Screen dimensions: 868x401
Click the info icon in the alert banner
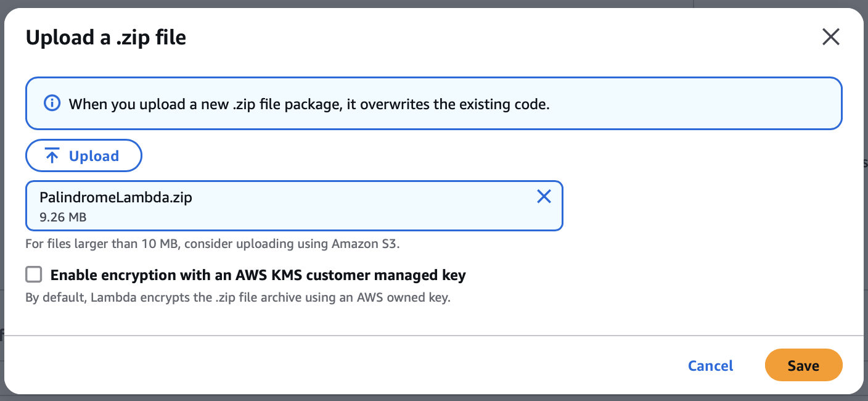click(x=52, y=104)
